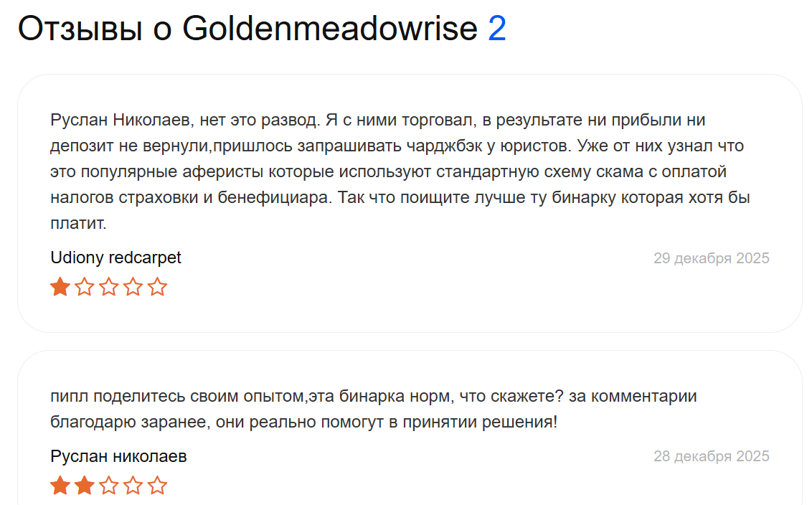812x505 pixels.
Task: Click the fifth star under Руслан николаев
Action: 157,486
